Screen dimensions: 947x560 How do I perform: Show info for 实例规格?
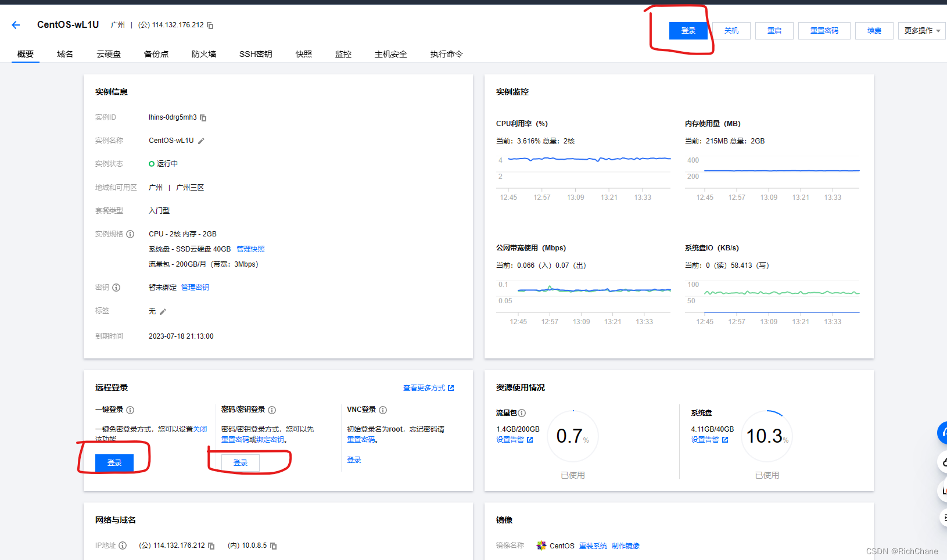point(130,234)
